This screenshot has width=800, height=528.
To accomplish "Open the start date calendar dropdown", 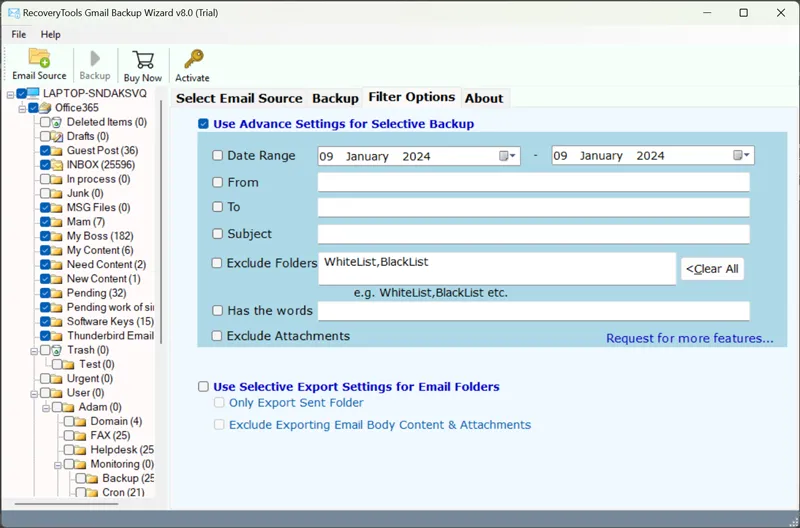I will click(508, 156).
